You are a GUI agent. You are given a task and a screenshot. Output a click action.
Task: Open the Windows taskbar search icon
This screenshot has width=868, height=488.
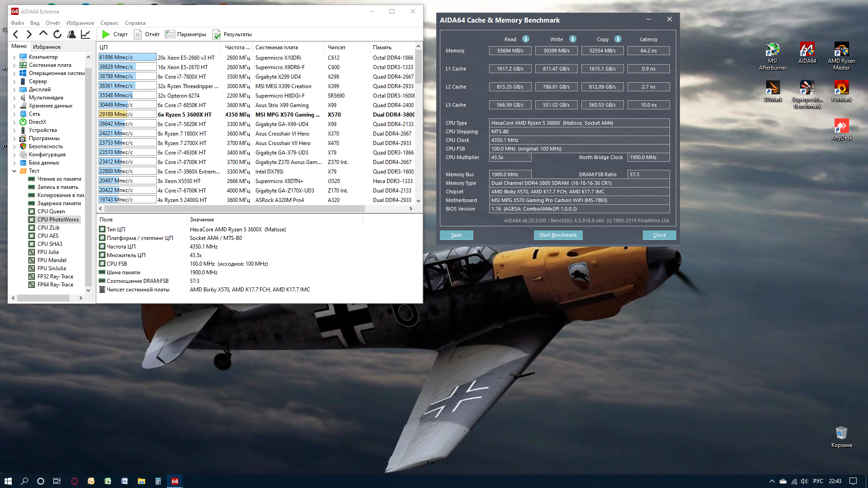24,481
